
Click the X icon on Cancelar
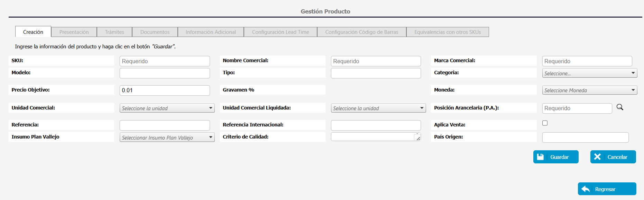pyautogui.click(x=597, y=157)
